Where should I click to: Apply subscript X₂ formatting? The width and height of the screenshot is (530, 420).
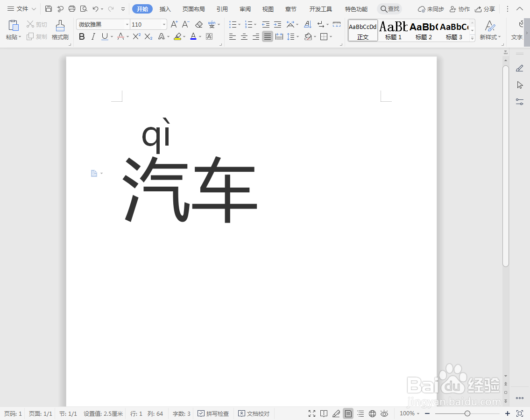[148, 36]
